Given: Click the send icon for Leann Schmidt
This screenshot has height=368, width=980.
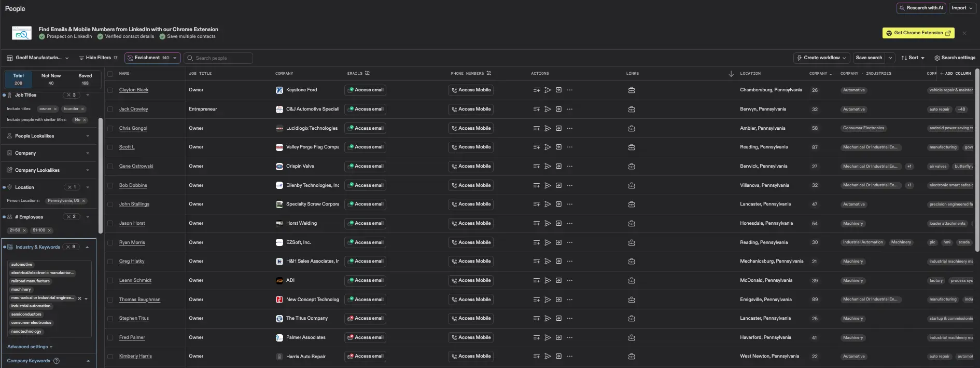Looking at the screenshot, I should tap(548, 280).
